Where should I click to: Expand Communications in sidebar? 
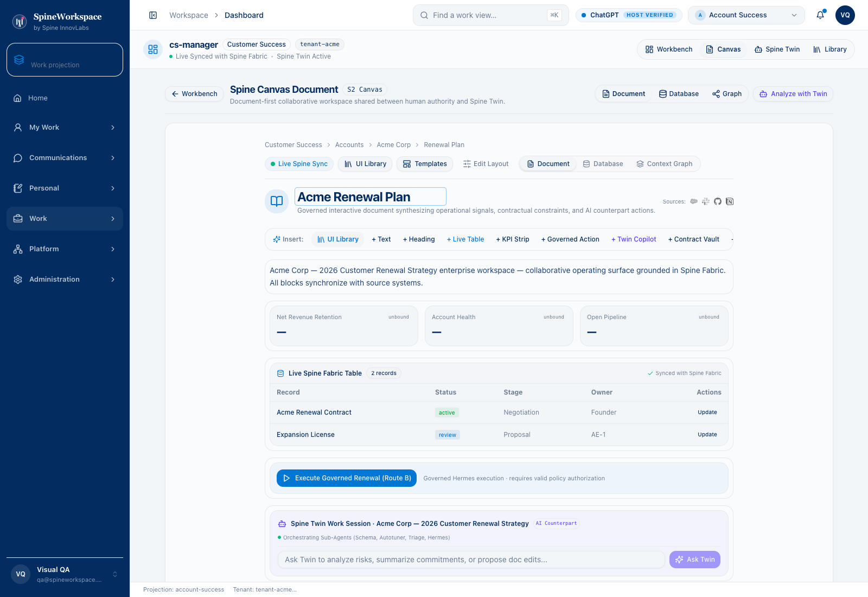[65, 158]
